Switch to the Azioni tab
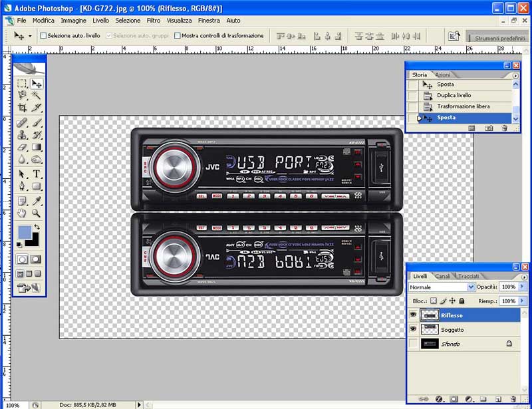 443,74
